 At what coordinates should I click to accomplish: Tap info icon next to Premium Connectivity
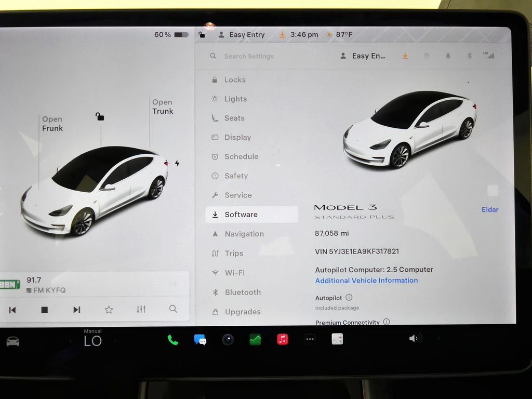[x=387, y=322]
